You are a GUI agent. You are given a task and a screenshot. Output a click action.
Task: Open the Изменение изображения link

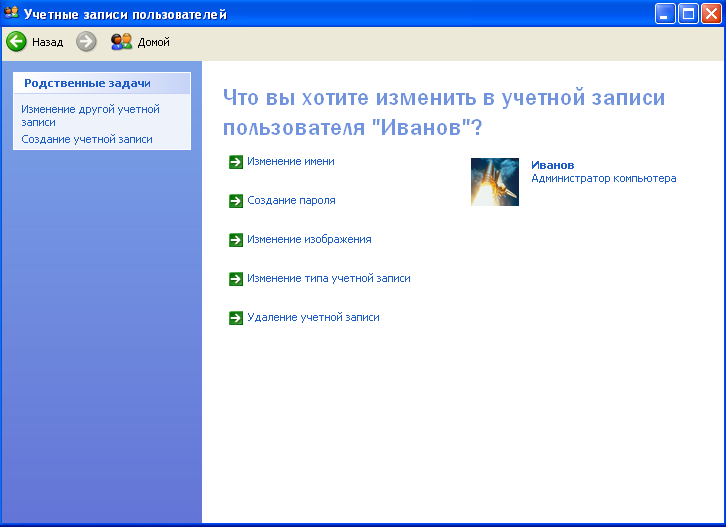pyautogui.click(x=309, y=239)
